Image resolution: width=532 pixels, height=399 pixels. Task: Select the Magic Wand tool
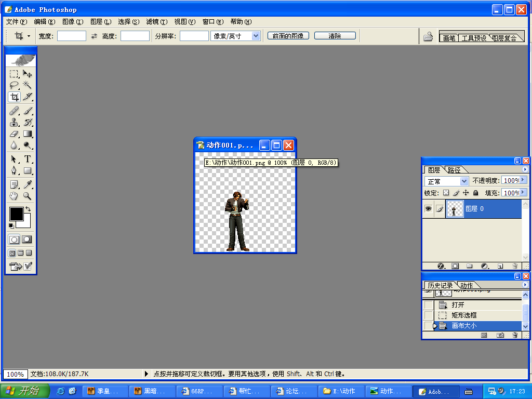coord(28,85)
